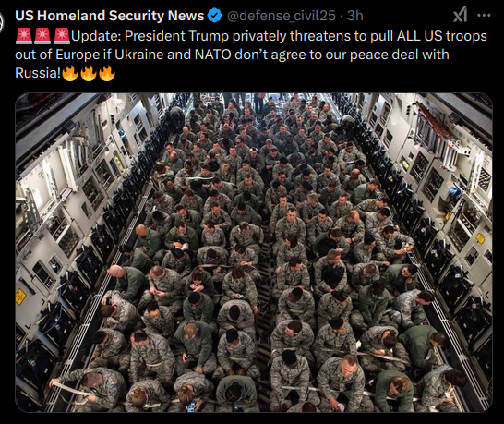This screenshot has width=504, height=424.
Task: Open US Homeland Security News profile name
Action: [110, 16]
